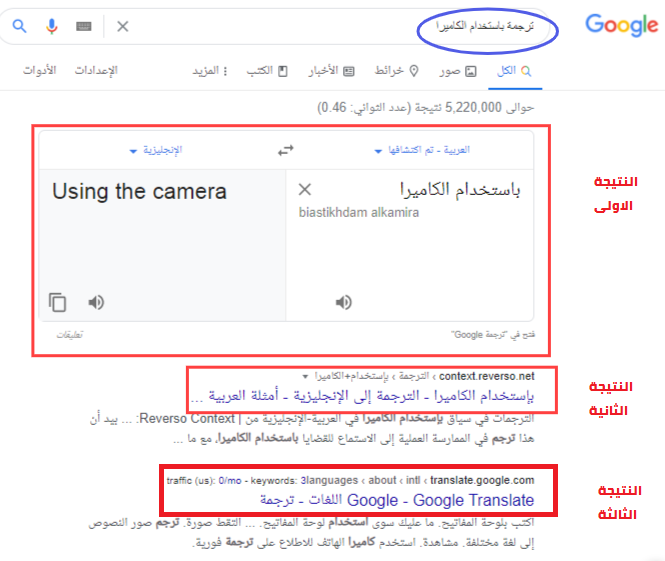Click translated text Using the camera
The image size is (665, 561).
(140, 191)
